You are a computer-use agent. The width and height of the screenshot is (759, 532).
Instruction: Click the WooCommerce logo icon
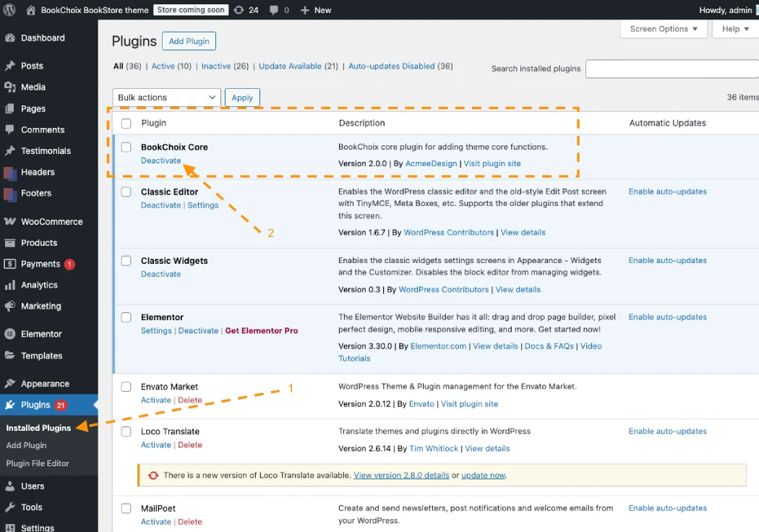9,222
